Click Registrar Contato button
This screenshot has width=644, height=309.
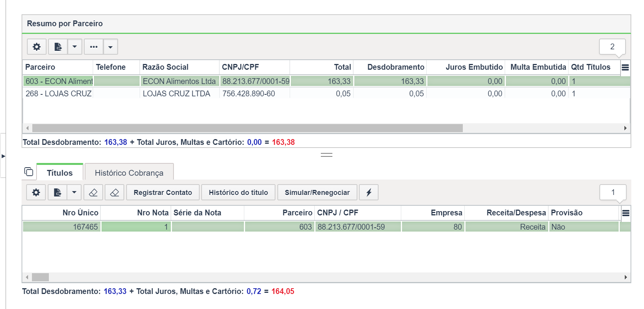tap(162, 192)
